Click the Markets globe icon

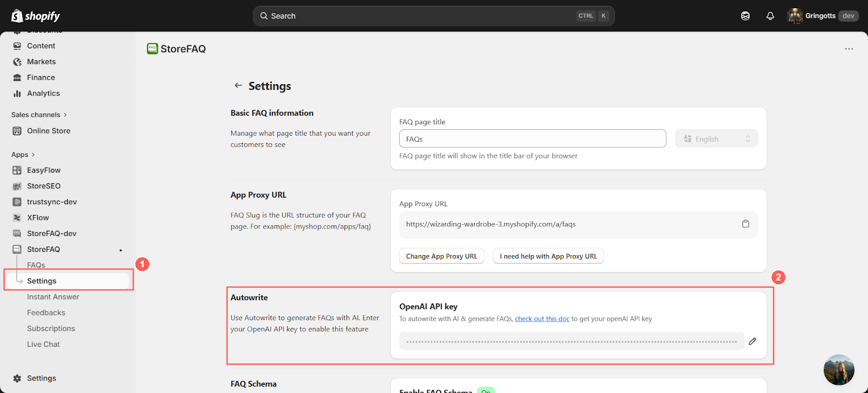[17, 62]
